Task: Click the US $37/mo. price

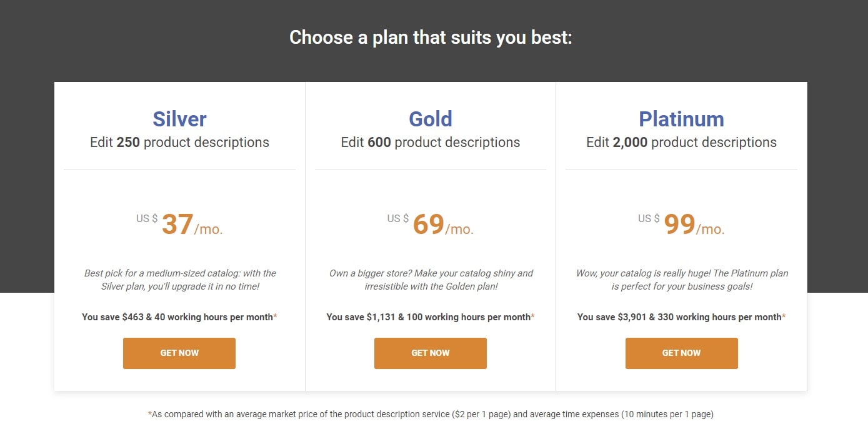Action: click(179, 225)
